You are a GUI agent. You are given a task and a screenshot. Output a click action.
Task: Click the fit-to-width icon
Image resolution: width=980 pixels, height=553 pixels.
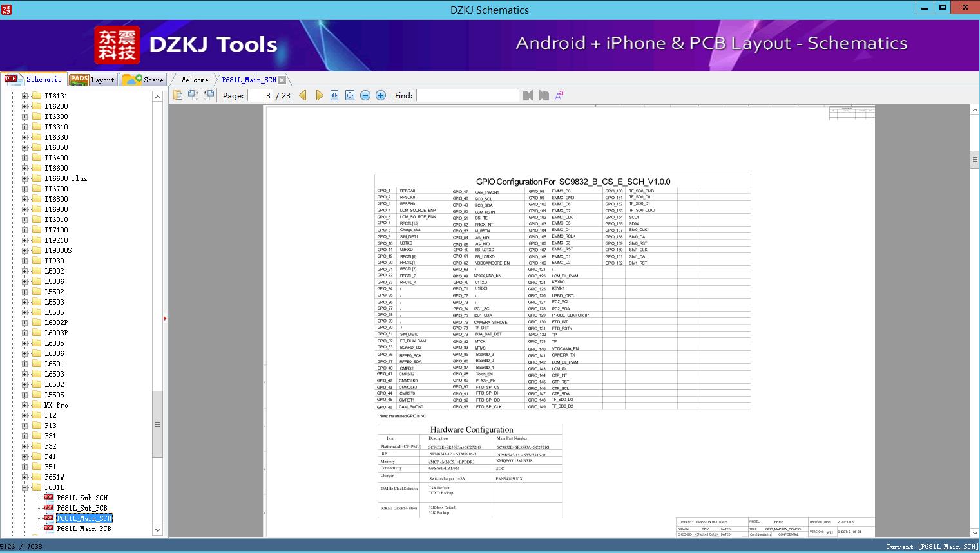point(334,95)
